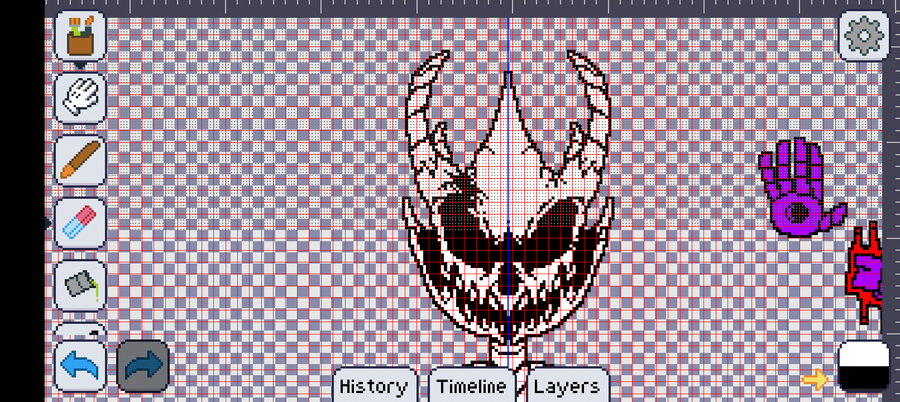Select the white glove pan tool

click(x=80, y=98)
